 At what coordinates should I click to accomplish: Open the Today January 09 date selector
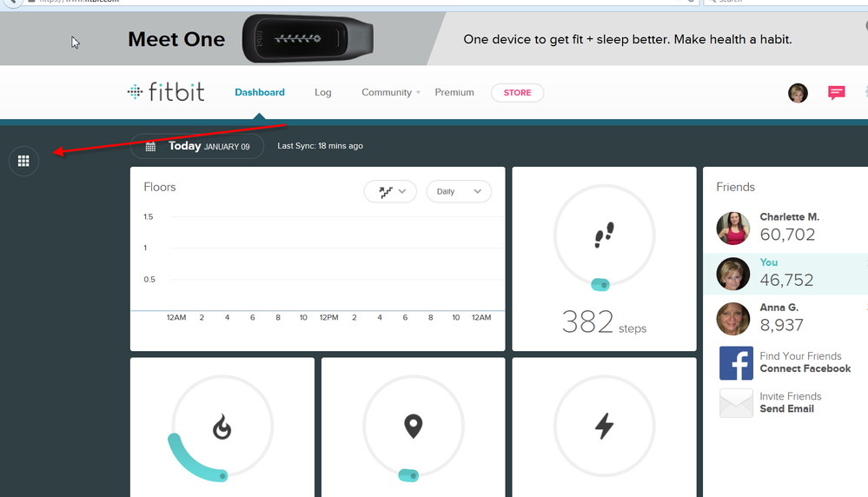tap(197, 146)
